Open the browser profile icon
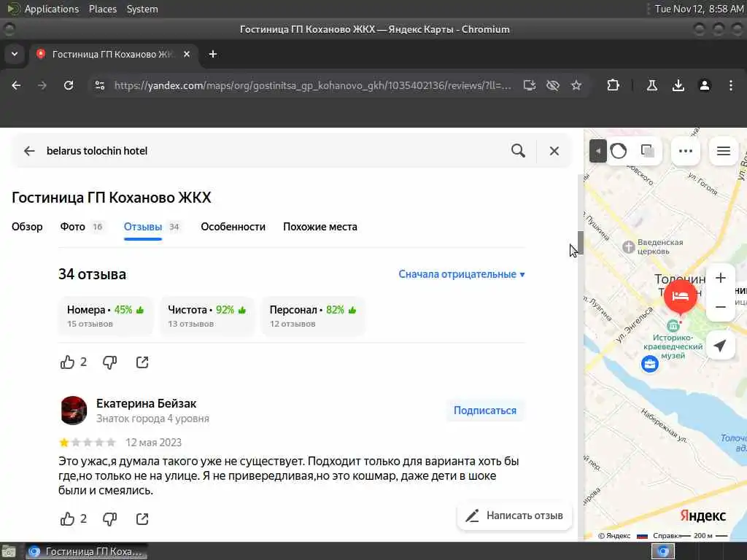The image size is (747, 560). [705, 85]
